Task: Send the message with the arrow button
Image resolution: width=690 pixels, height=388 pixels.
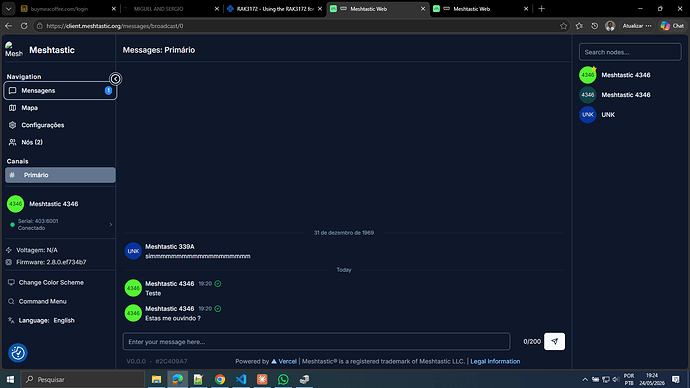Action: pos(554,341)
